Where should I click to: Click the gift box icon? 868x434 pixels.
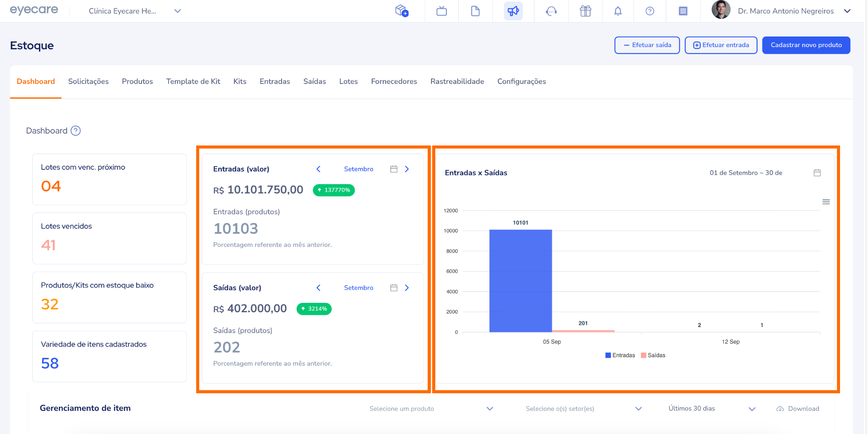tap(585, 11)
